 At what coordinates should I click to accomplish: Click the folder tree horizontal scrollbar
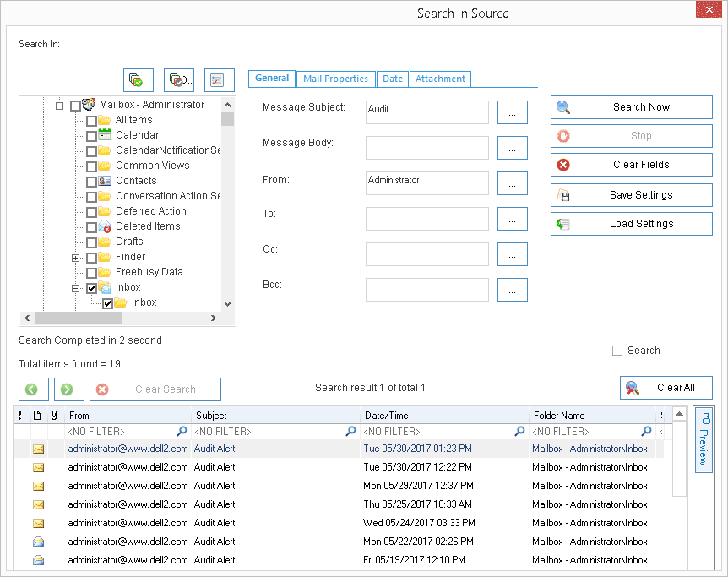(x=120, y=318)
